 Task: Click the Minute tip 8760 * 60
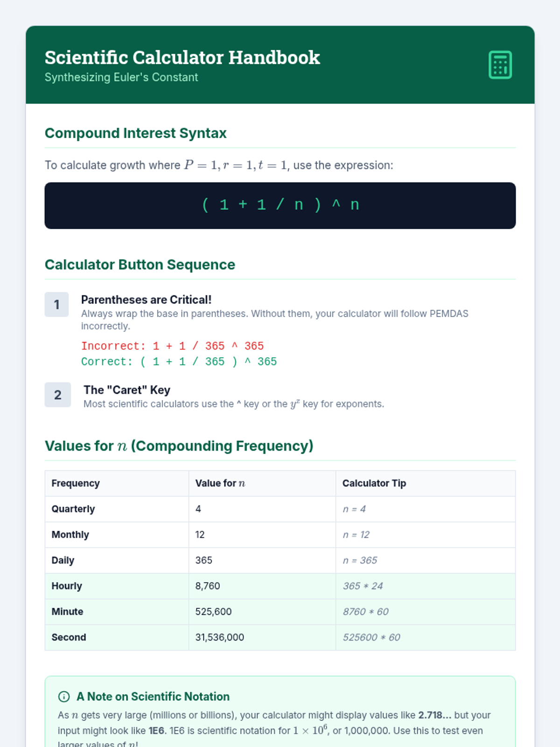(x=365, y=612)
